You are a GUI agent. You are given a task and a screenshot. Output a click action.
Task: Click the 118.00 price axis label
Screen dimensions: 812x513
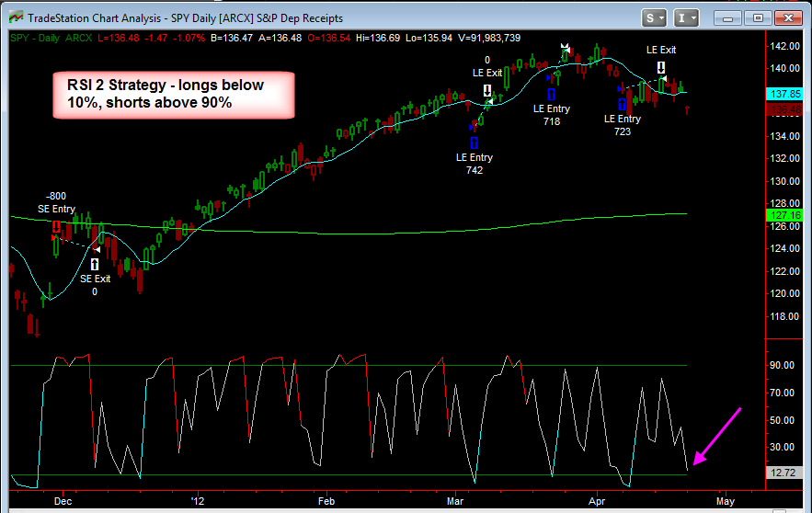785,316
